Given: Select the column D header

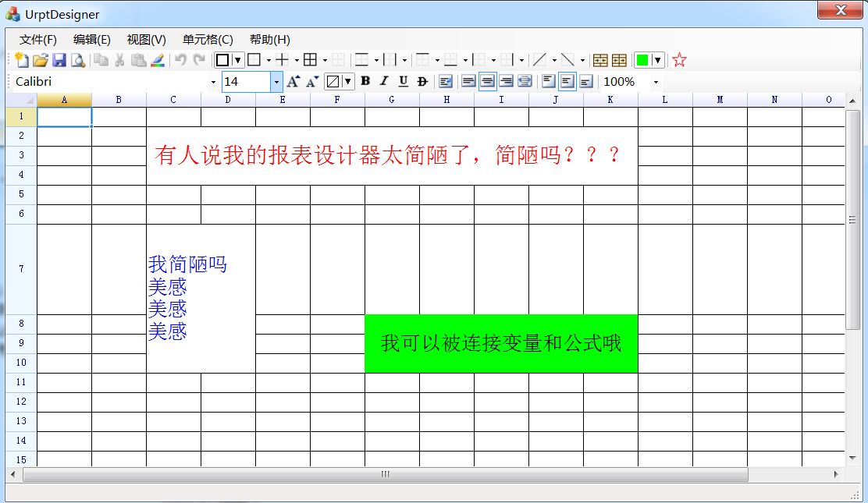Looking at the screenshot, I should tap(228, 100).
